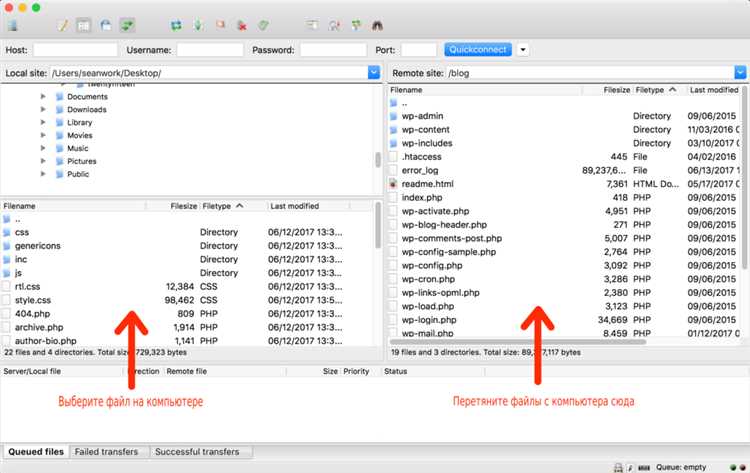Expand the Music folder in local tree
This screenshot has width=750, height=473.
[x=43, y=148]
